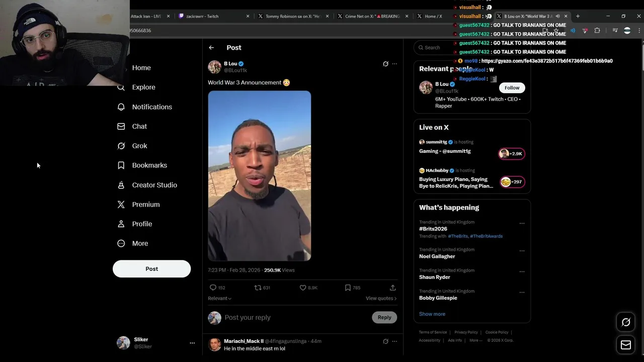Open floating messages envelope button

click(626, 345)
